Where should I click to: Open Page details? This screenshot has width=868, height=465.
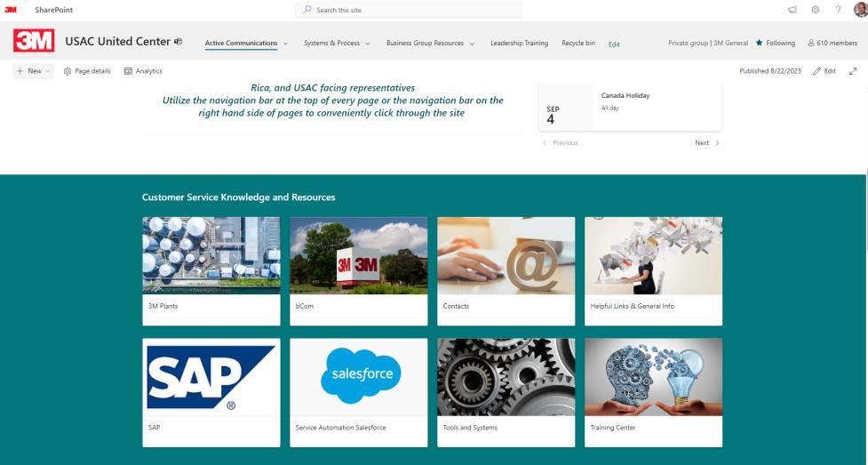click(x=87, y=71)
